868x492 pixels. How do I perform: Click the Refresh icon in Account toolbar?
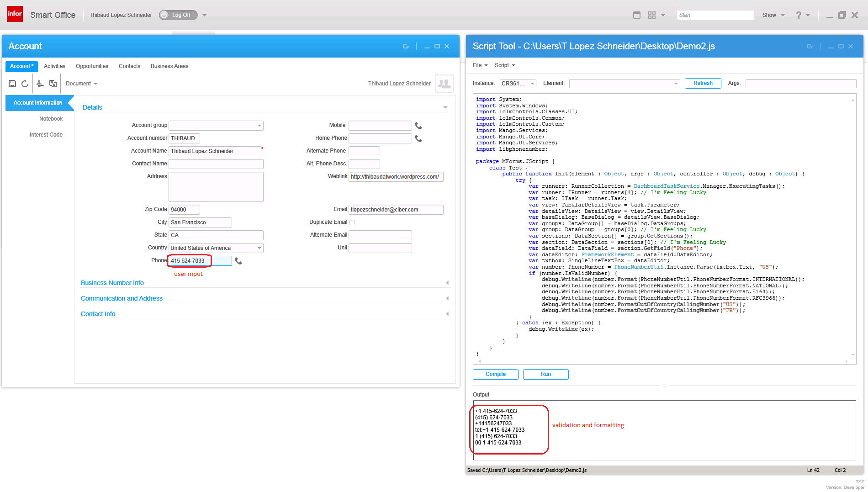coord(25,84)
